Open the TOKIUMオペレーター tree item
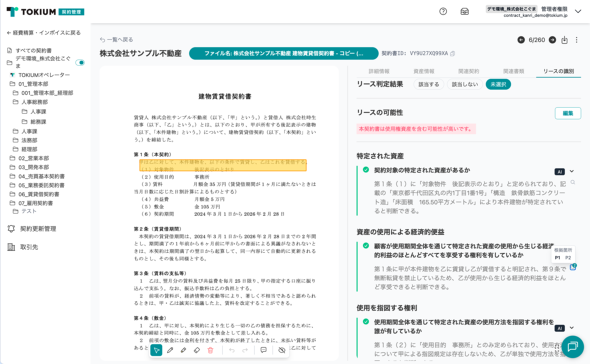590x364 pixels. pos(40,75)
